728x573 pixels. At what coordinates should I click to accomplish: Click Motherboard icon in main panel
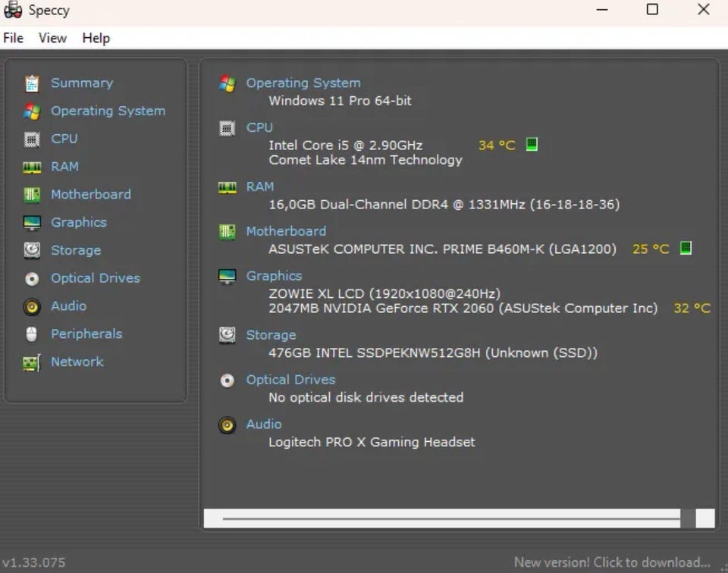(x=227, y=231)
